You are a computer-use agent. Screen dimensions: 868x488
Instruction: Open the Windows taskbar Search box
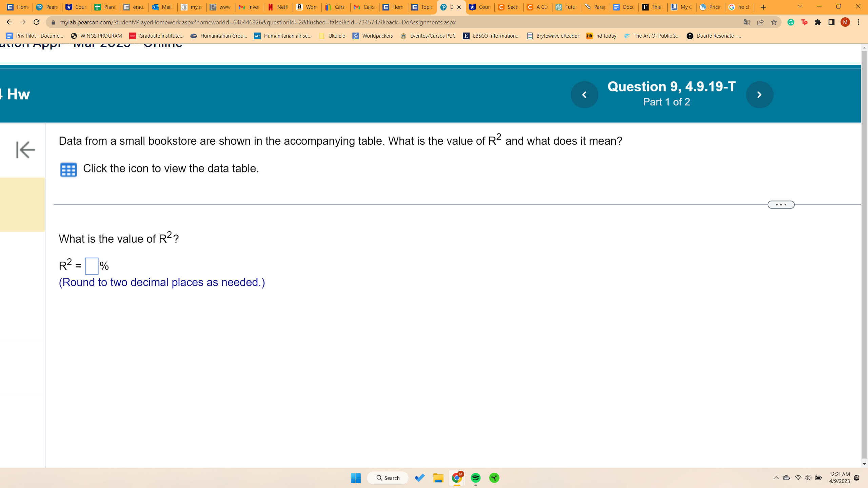point(388,478)
